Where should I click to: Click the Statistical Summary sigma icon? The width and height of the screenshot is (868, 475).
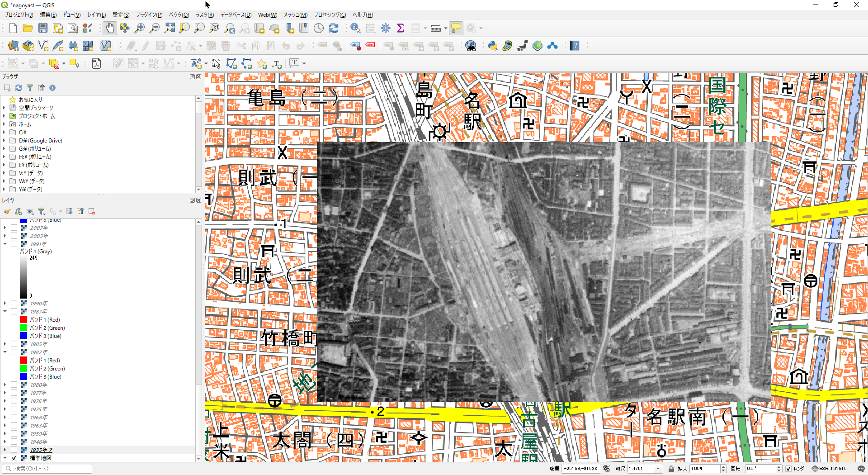(401, 28)
